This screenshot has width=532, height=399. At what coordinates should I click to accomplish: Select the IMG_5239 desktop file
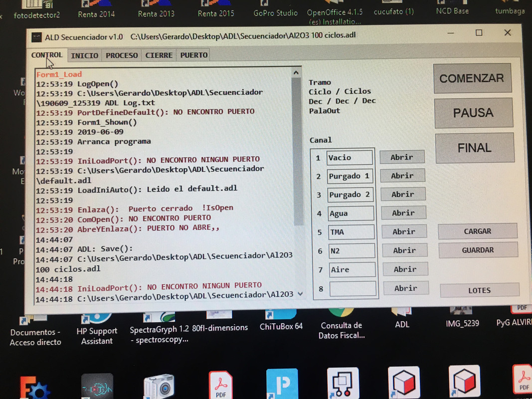[462, 317]
